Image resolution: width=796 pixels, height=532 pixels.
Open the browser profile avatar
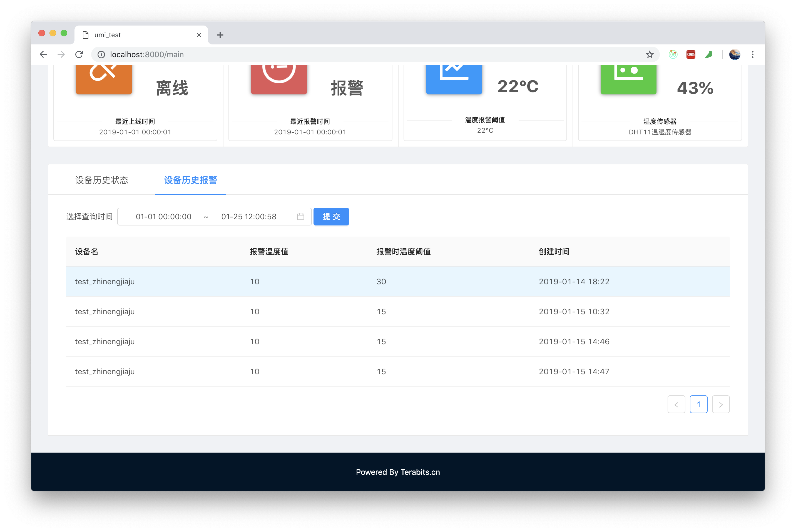[735, 55]
